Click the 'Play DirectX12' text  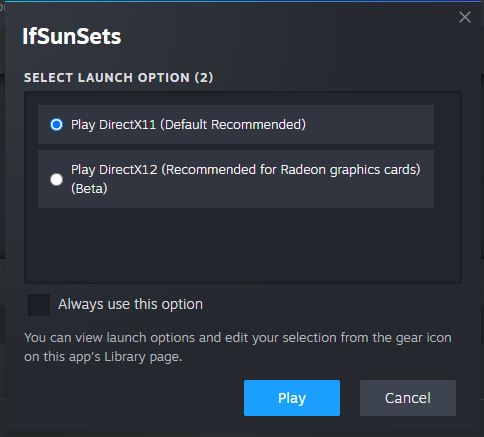(x=114, y=170)
